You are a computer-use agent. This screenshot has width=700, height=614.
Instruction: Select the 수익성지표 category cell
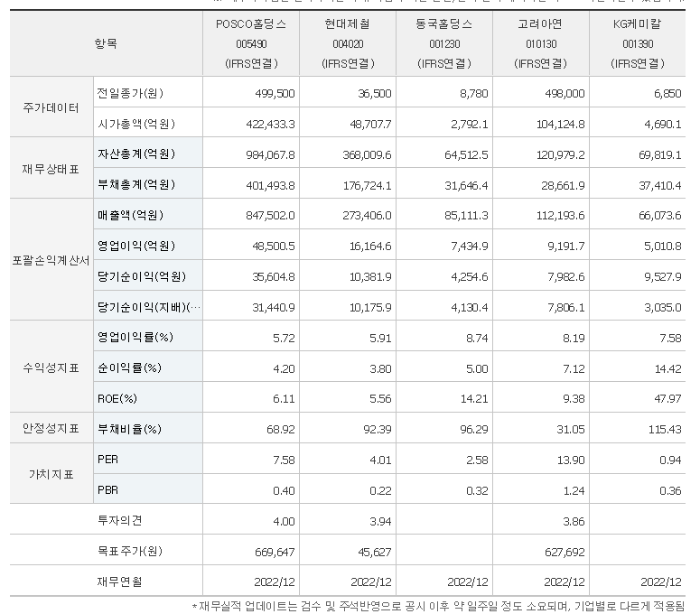tap(51, 367)
